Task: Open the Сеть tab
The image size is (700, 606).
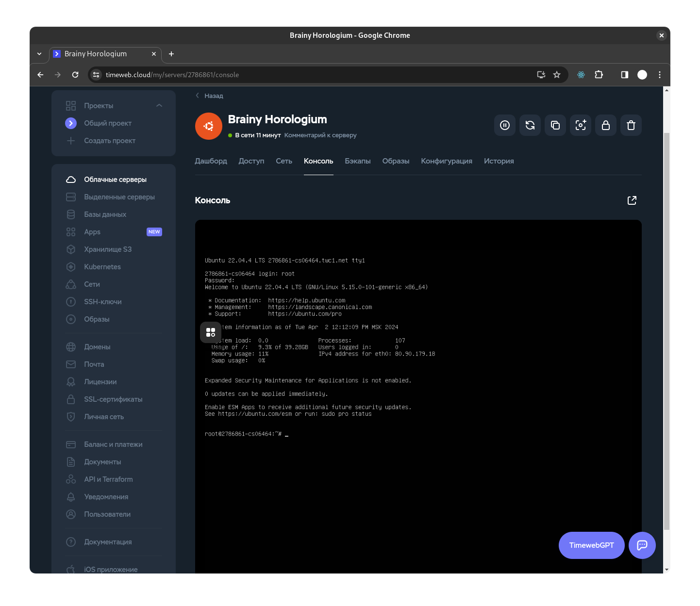Action: point(284,161)
